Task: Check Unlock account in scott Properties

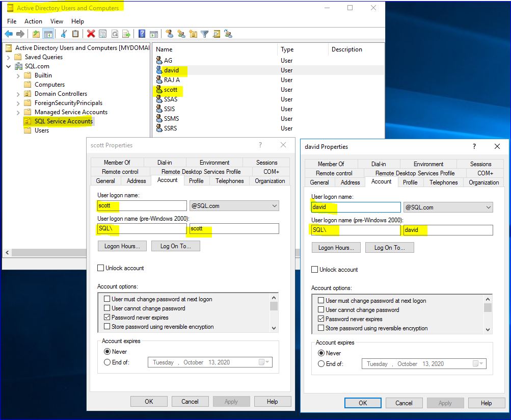Action: 101,268
